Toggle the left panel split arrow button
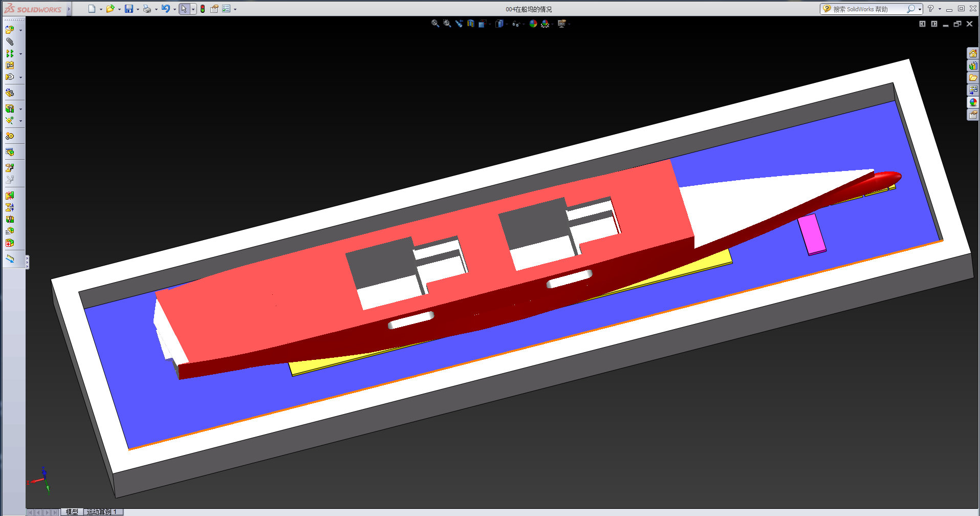Image resolution: width=980 pixels, height=516 pixels. point(922,24)
